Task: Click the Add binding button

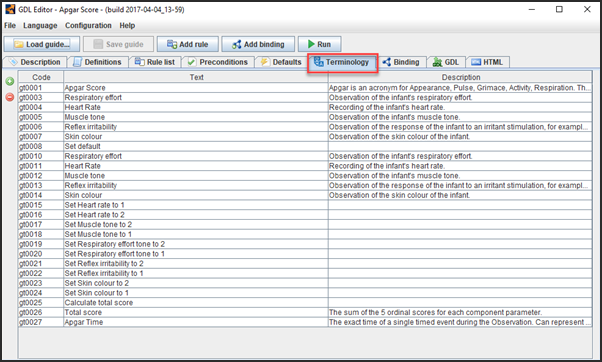Action: [258, 44]
